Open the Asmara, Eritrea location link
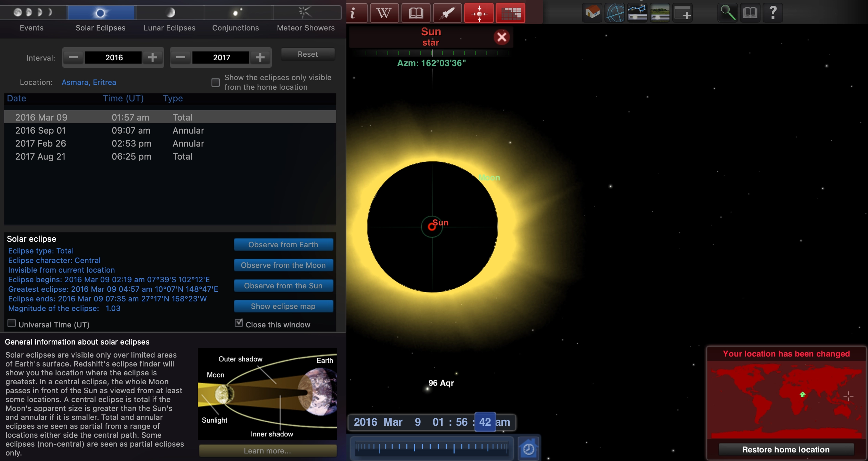The image size is (868, 461). pos(89,83)
